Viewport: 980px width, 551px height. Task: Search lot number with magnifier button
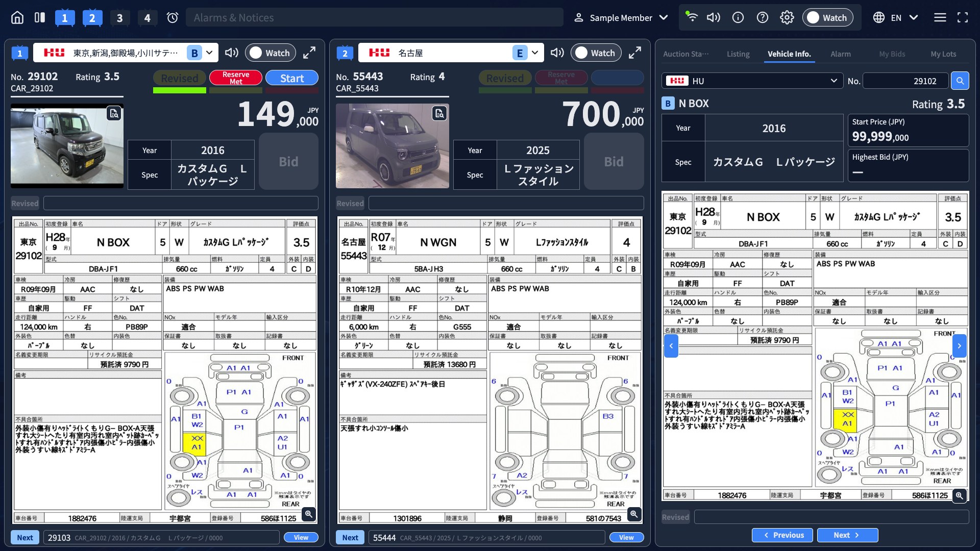coord(960,81)
